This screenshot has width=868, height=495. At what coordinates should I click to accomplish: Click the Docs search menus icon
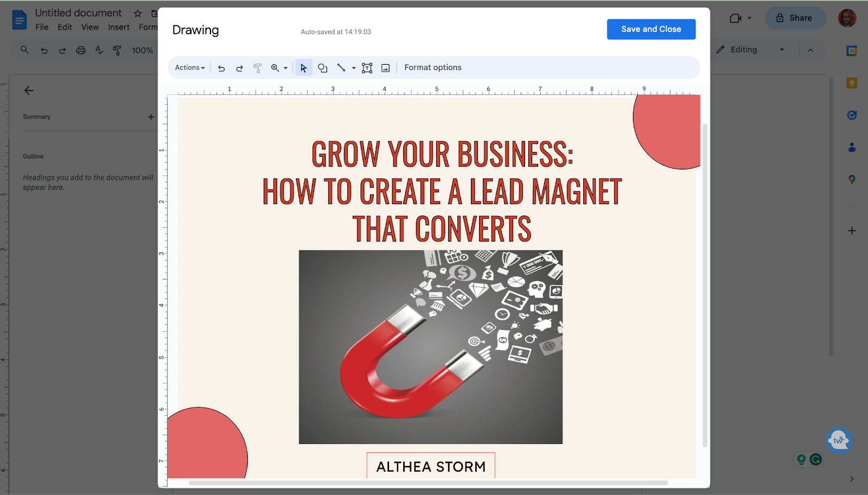[x=24, y=50]
